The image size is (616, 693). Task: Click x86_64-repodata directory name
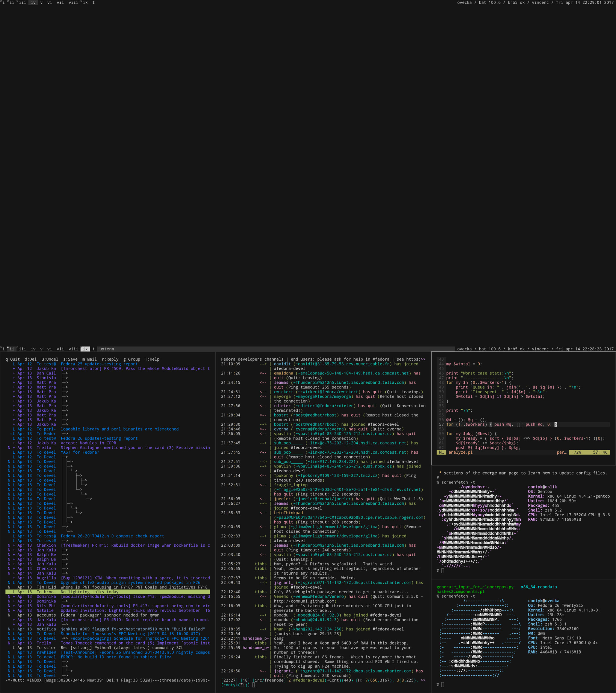click(539, 587)
